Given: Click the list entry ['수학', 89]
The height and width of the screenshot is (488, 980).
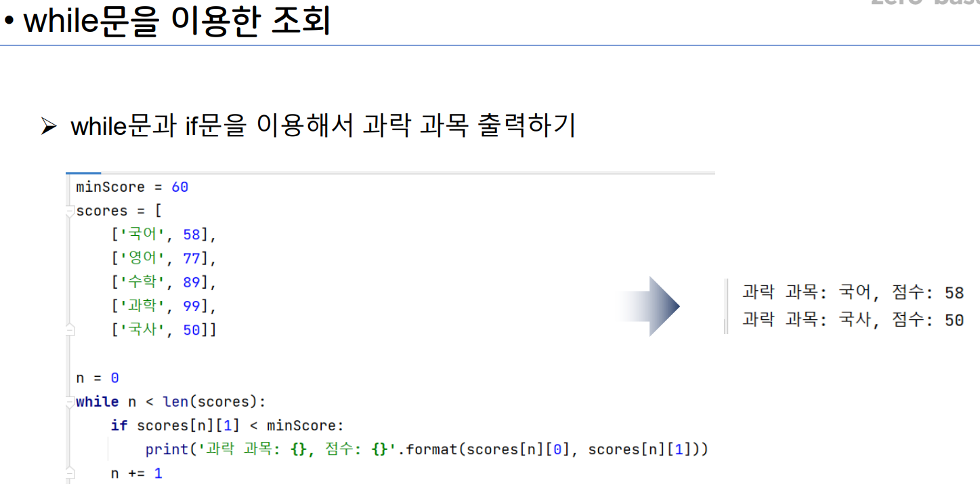Looking at the screenshot, I should (163, 283).
